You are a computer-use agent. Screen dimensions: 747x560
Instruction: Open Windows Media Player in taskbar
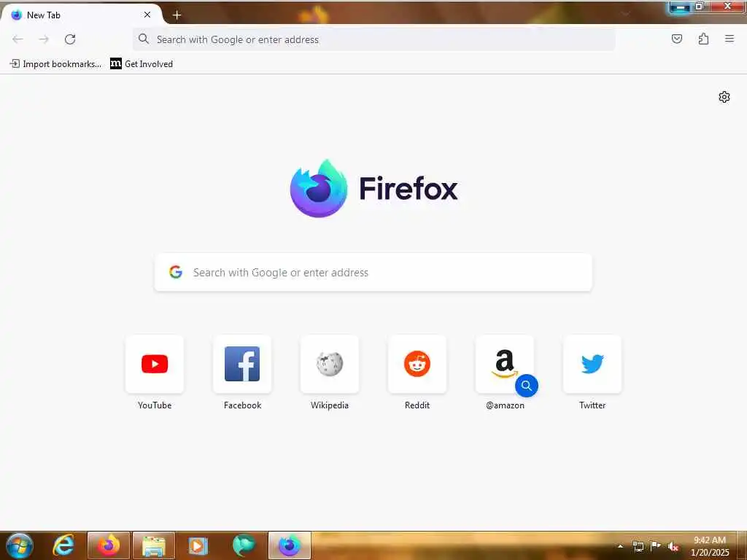198,545
